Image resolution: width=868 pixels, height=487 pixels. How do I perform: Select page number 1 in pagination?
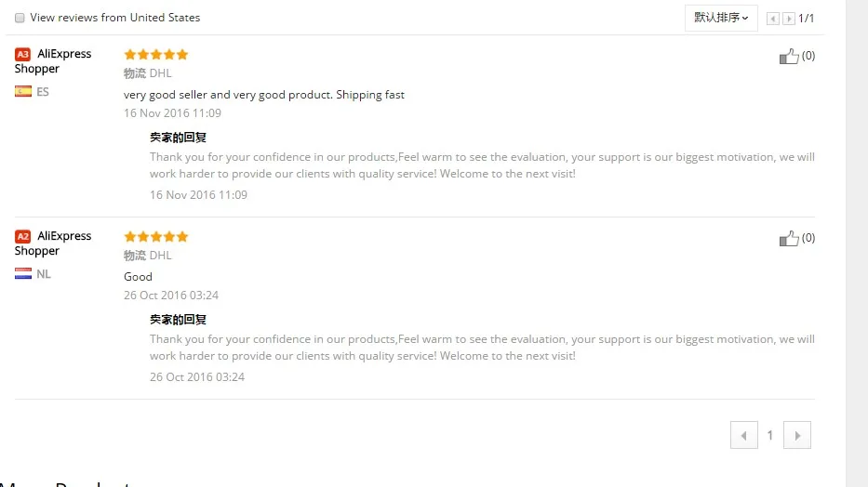point(770,435)
